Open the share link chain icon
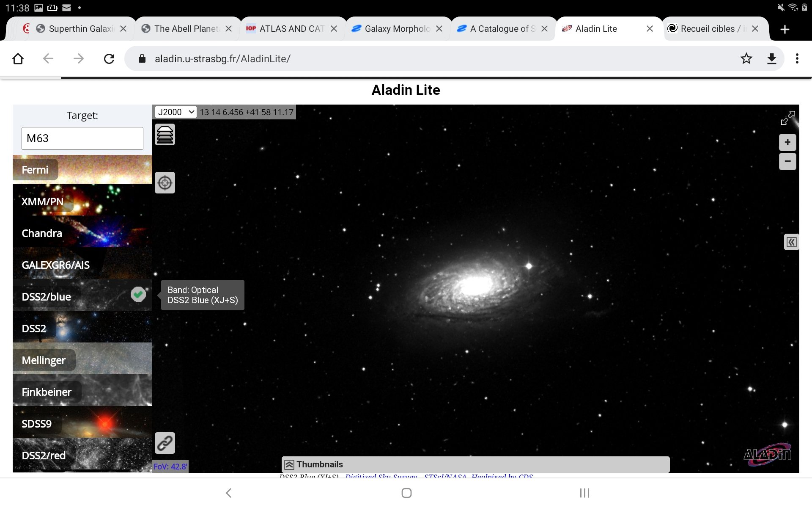This screenshot has height=508, width=812. (x=165, y=443)
